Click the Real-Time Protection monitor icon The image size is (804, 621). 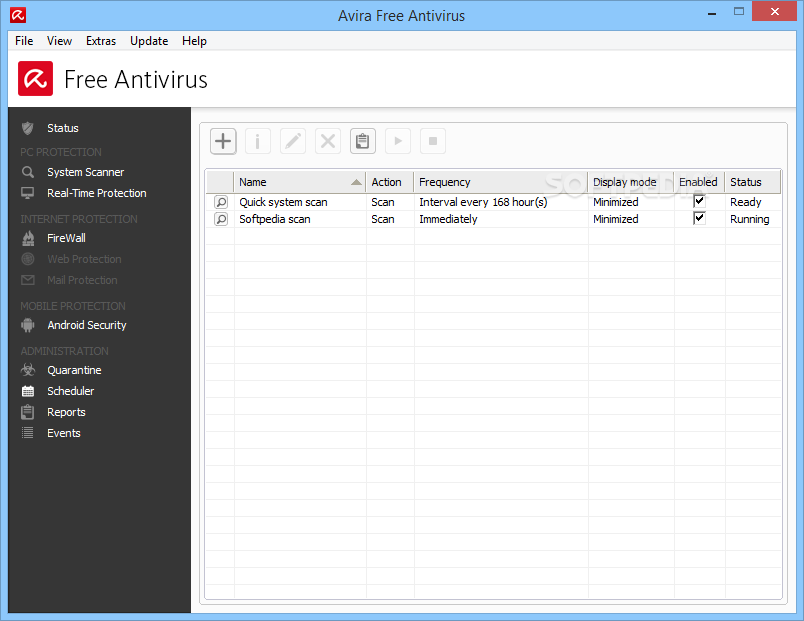tap(28, 193)
